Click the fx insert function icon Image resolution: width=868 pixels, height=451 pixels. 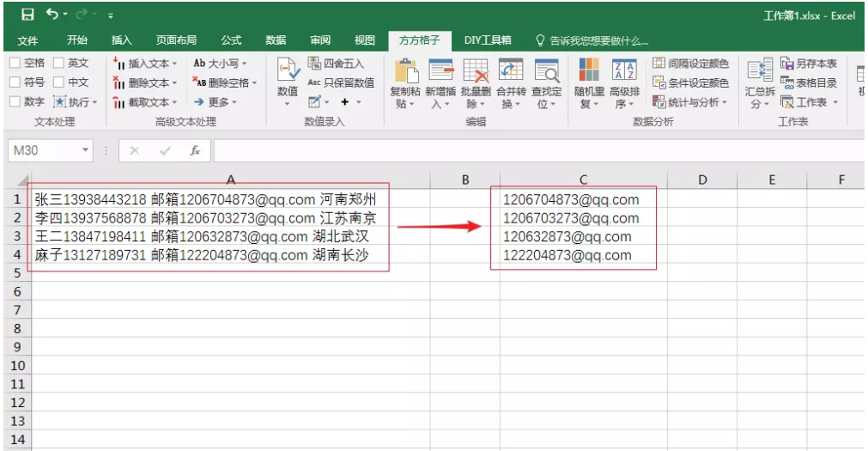tap(195, 150)
